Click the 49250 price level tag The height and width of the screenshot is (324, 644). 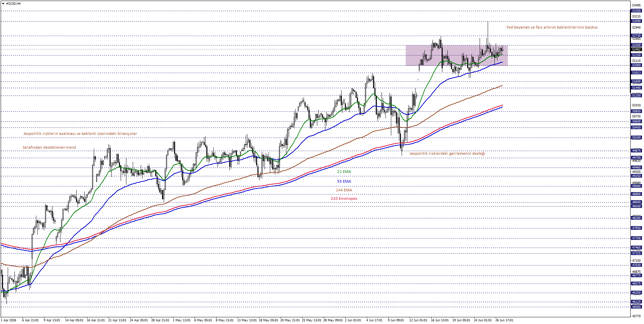click(x=636, y=176)
